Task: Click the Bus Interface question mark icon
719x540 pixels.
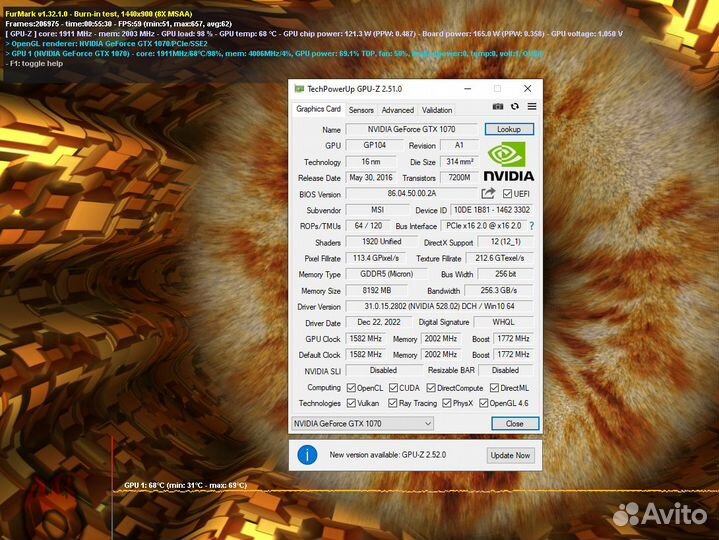Action: pos(531,226)
